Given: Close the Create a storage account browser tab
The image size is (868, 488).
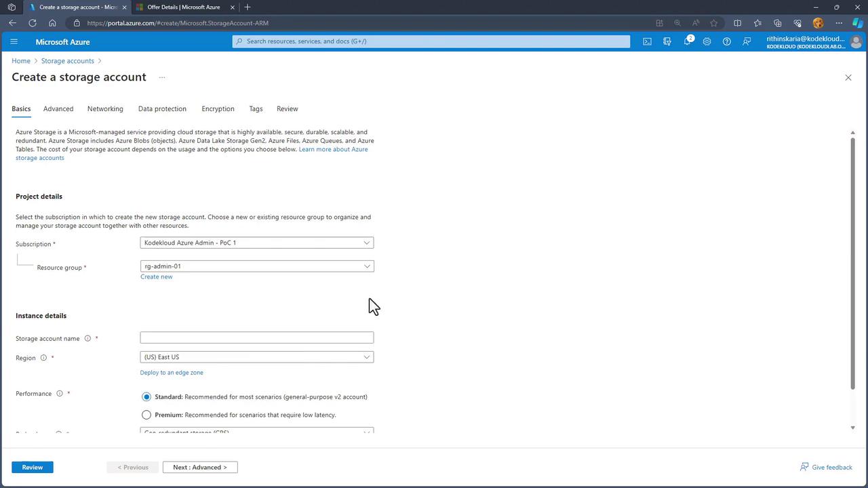Looking at the screenshot, I should tap(124, 7).
